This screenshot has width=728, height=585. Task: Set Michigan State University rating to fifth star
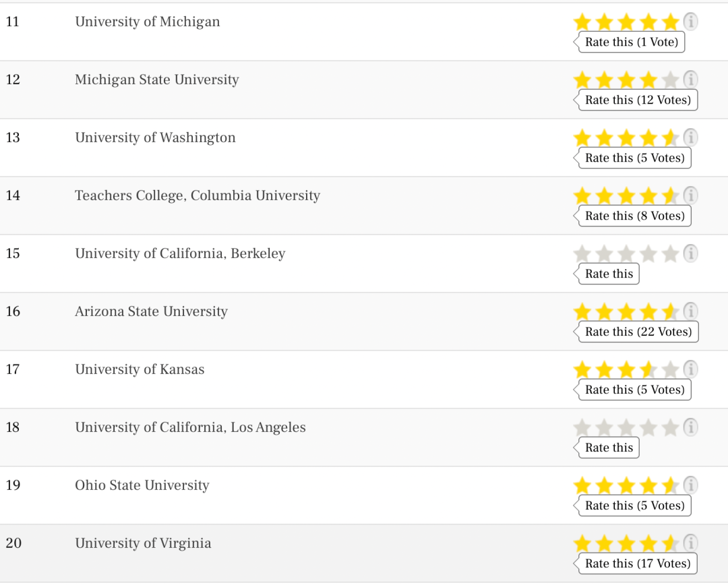click(x=670, y=80)
